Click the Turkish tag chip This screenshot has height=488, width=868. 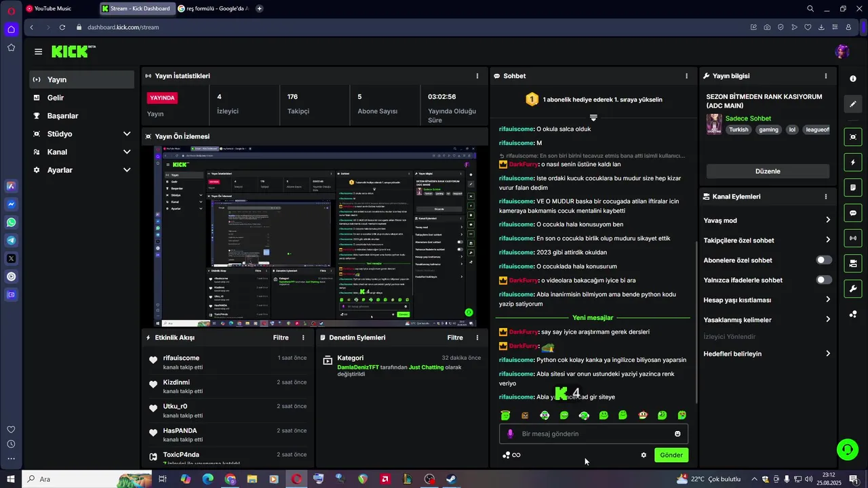pyautogui.click(x=738, y=129)
